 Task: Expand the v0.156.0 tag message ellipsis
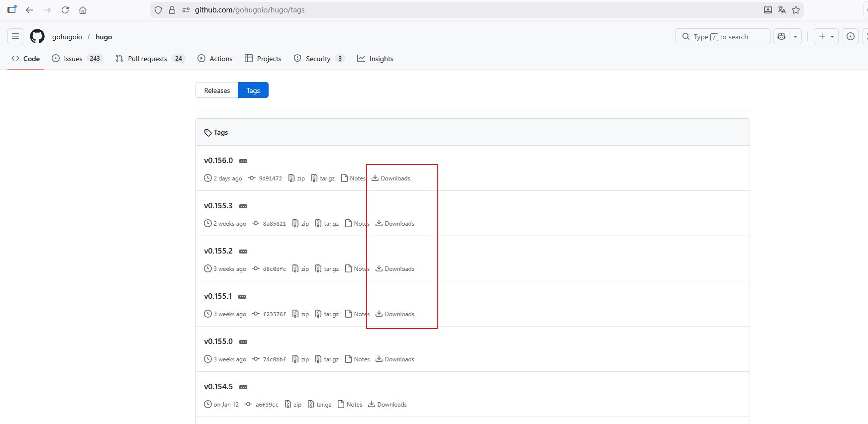(x=243, y=161)
